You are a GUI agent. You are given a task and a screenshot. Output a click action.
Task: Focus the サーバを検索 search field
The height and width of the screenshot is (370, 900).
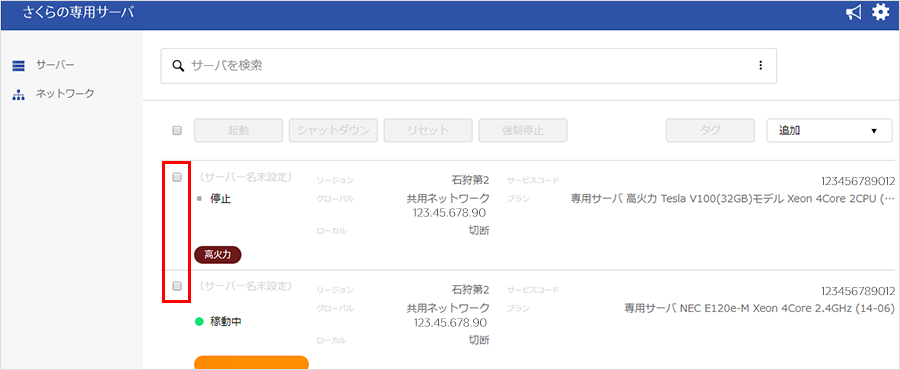(x=468, y=66)
